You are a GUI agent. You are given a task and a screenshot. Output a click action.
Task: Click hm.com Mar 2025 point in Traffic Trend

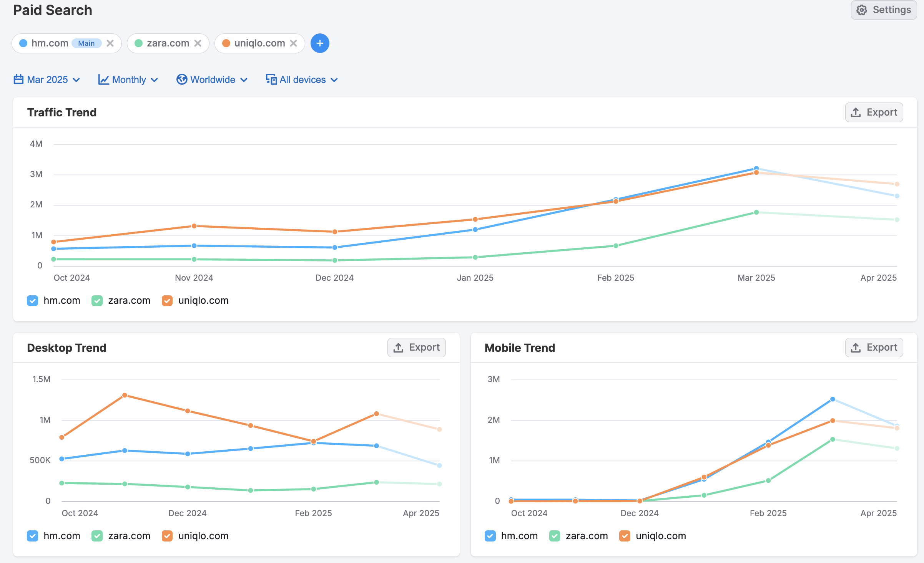pos(756,168)
